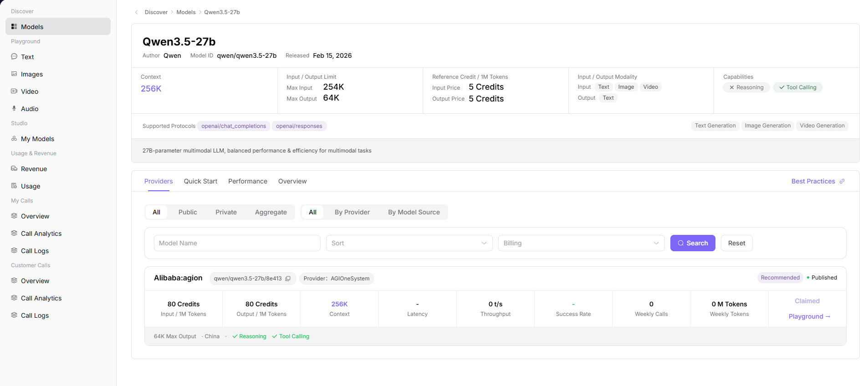Open the Images playground icon
Viewport: 868px width, 386px height.
(x=14, y=74)
